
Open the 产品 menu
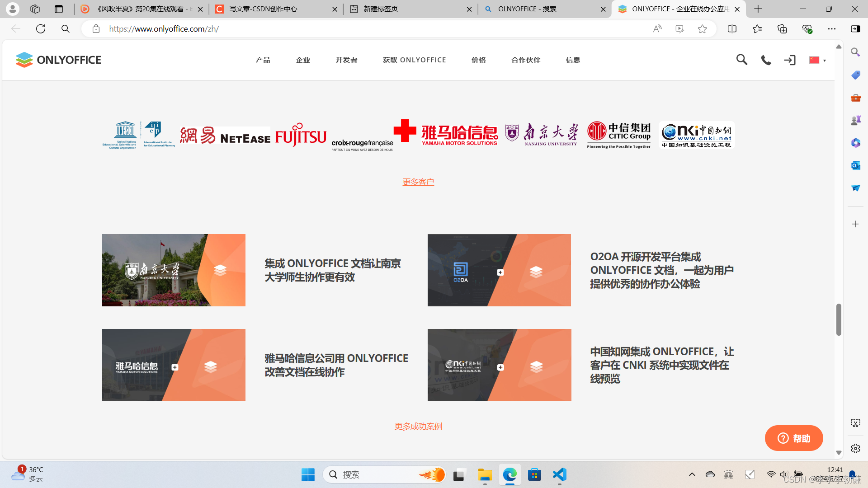(x=263, y=60)
